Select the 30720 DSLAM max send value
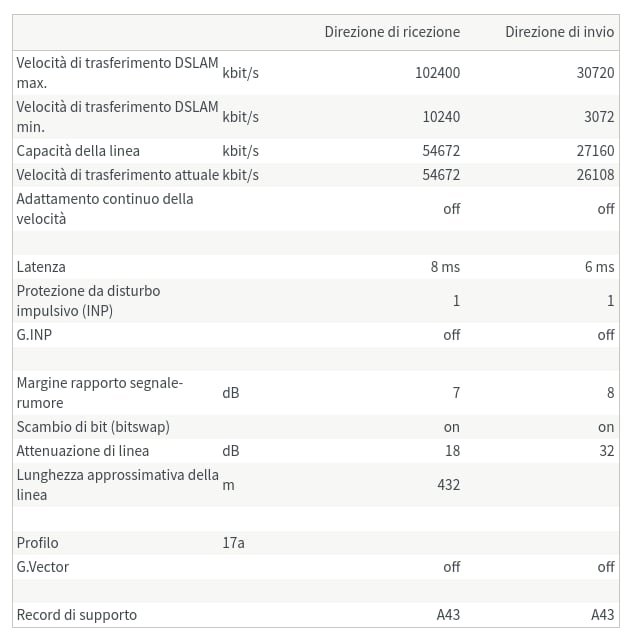This screenshot has width=630, height=641. click(x=594, y=73)
